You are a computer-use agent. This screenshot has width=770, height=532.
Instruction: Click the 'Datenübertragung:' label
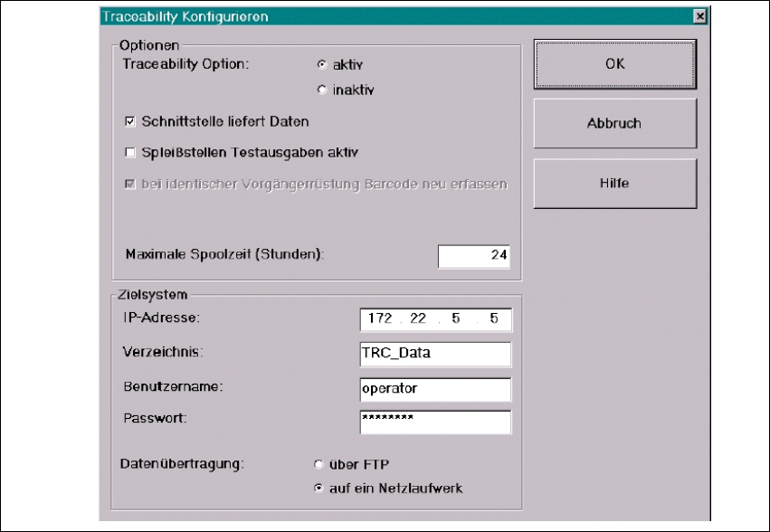(x=182, y=464)
